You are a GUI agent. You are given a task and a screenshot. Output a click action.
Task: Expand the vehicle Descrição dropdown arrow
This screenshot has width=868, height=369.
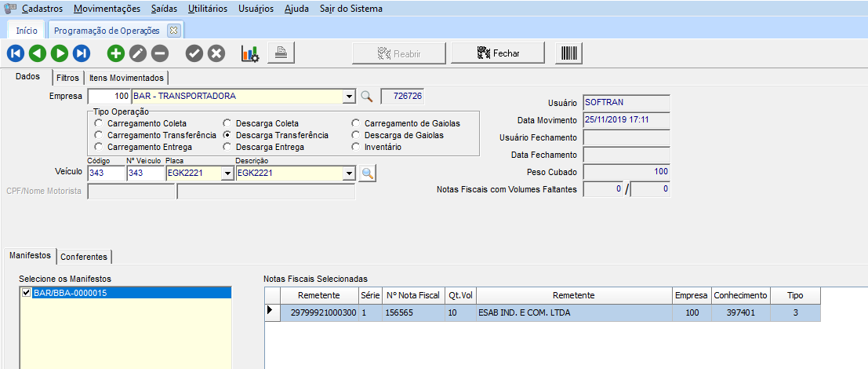(x=349, y=174)
